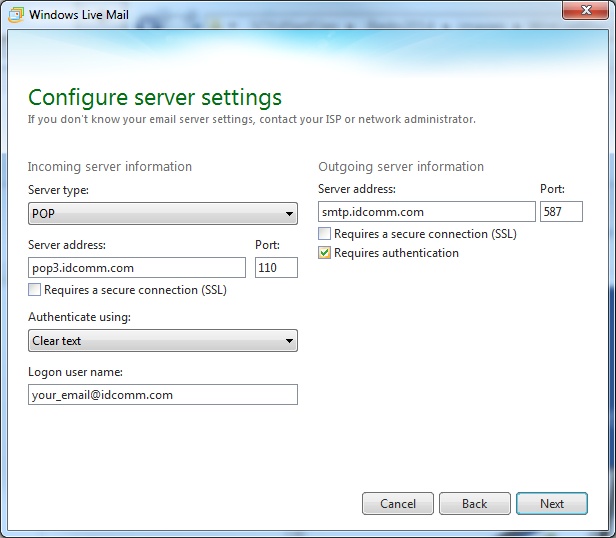
Task: Click the Incoming server information label
Action: [110, 167]
